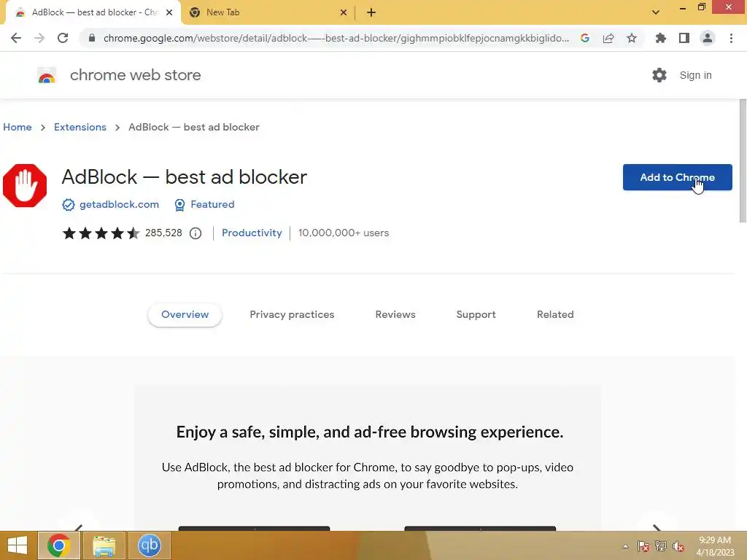Switch to the AdBlock browser tab
Viewport: 747px width, 560px height.
tap(93, 12)
